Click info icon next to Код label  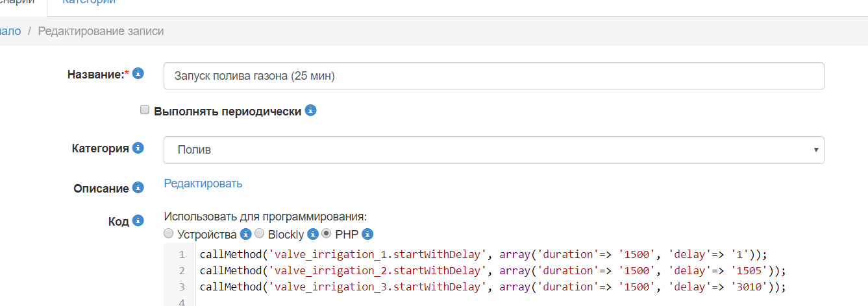[138, 220]
